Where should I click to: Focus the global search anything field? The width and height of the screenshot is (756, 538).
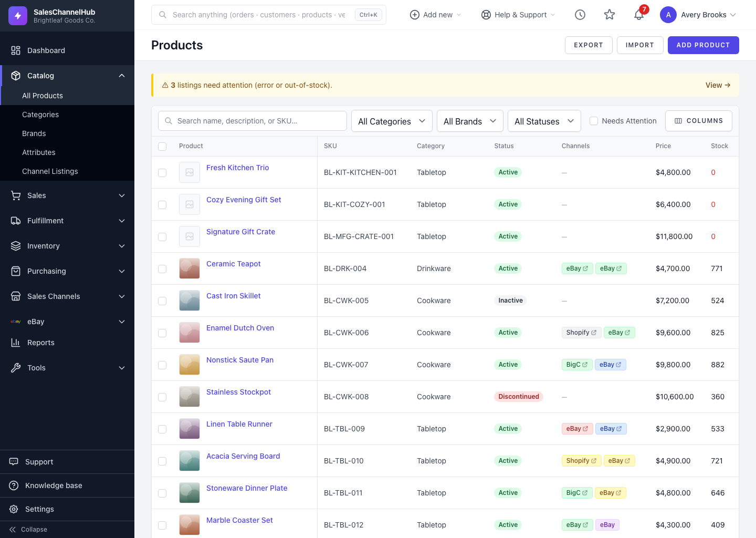(269, 15)
